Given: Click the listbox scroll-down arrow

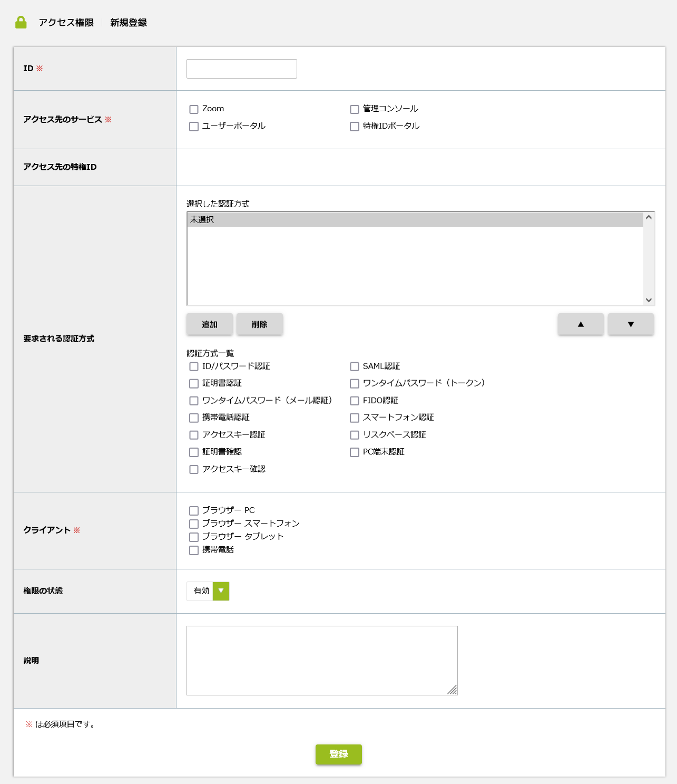Looking at the screenshot, I should click(649, 300).
